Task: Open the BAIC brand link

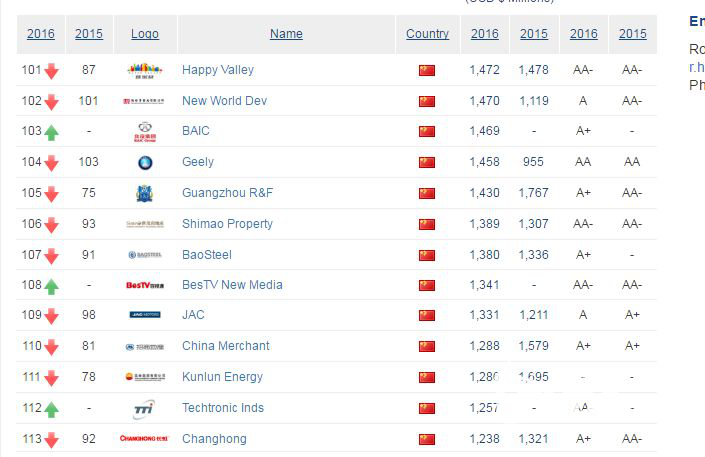Action: (x=196, y=131)
